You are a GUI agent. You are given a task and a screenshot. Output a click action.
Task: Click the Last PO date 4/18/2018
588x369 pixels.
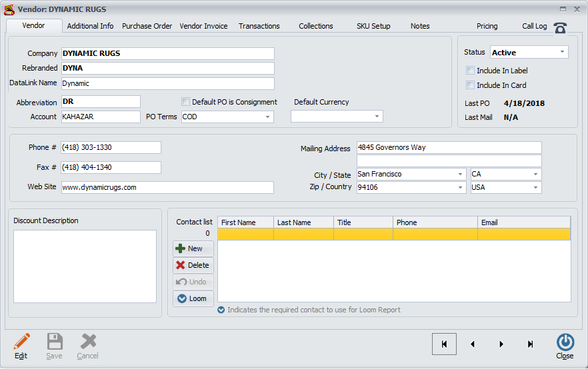pos(524,103)
